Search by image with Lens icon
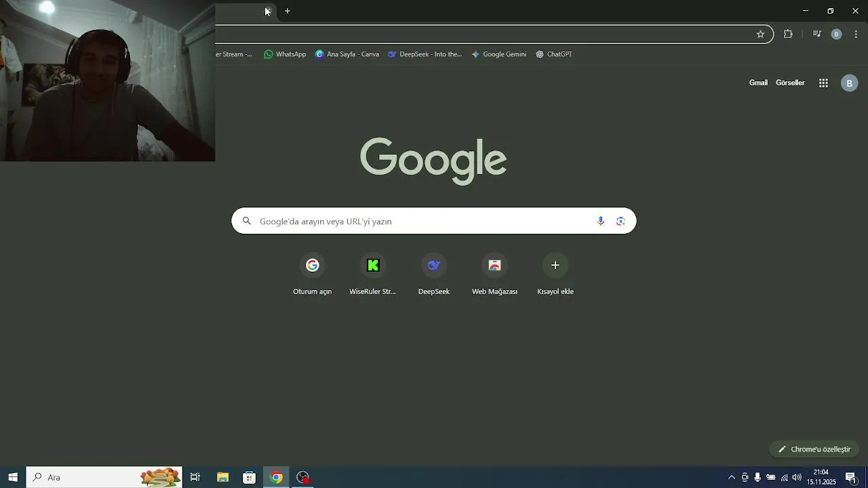 click(620, 221)
